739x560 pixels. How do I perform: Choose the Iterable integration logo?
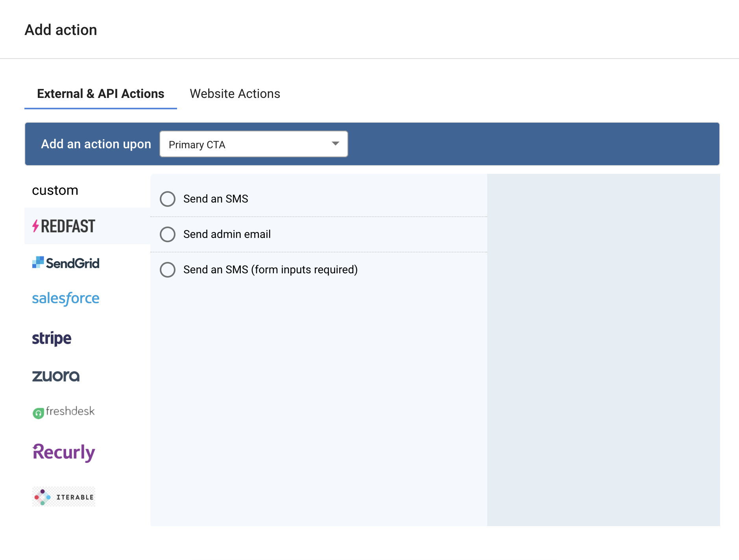pos(64,497)
